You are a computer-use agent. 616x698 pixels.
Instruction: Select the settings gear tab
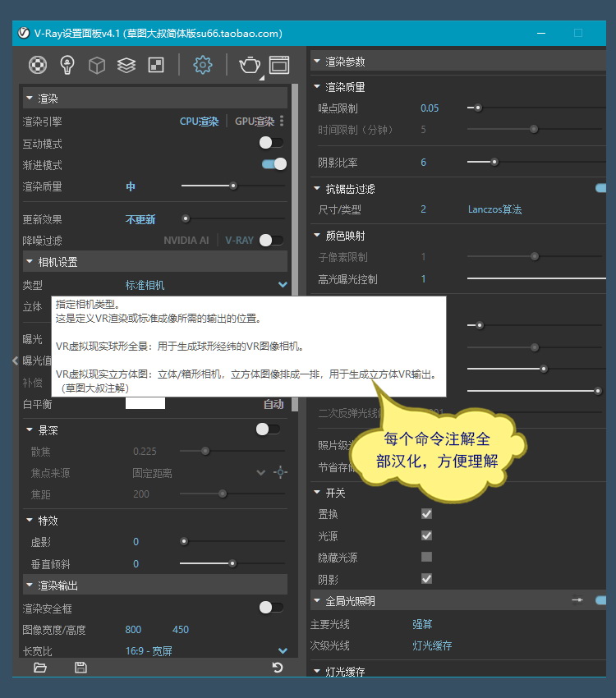pos(203,65)
